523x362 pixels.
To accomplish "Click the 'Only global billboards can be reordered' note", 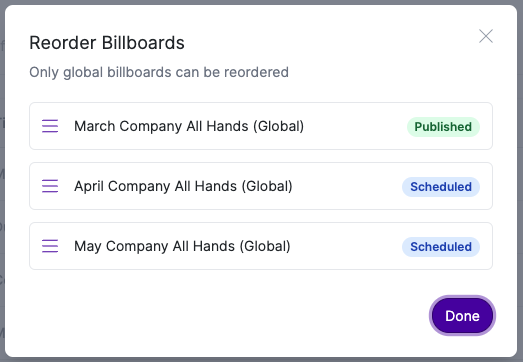I will click(159, 72).
